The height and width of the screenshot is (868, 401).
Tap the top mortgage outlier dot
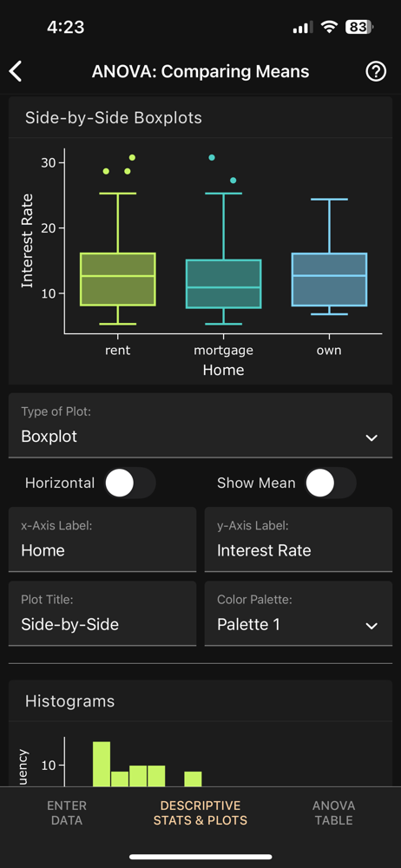click(212, 158)
